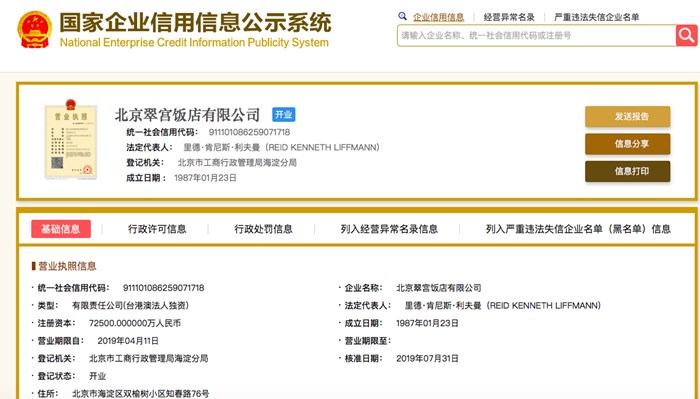The width and height of the screenshot is (700, 399).
Task: Click header registration authority 北京市工商行政管理局海淀分局
Action: (x=237, y=162)
